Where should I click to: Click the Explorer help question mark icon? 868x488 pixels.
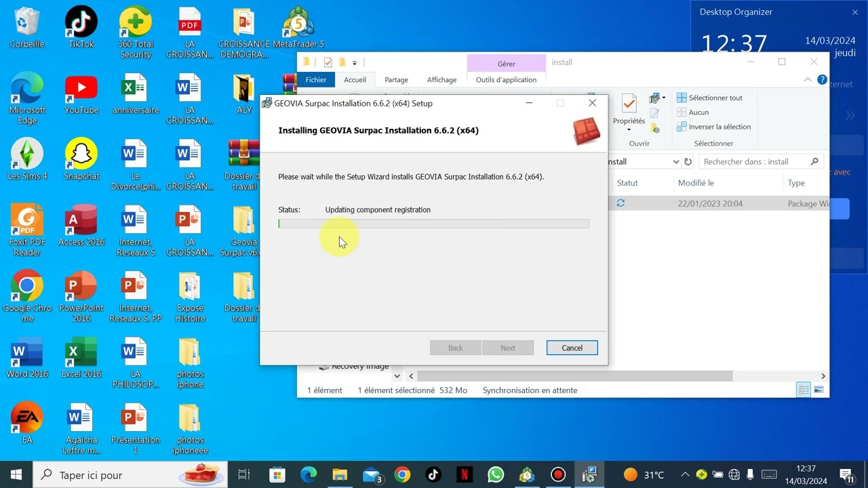pyautogui.click(x=822, y=79)
